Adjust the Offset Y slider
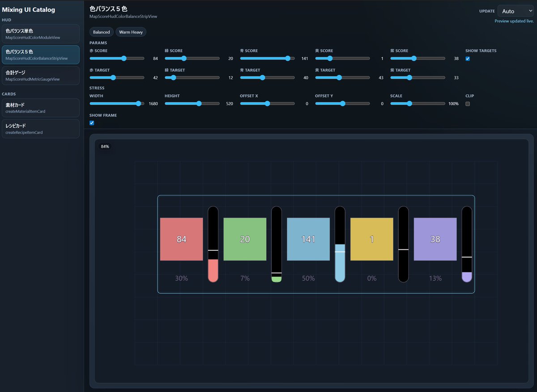The width and height of the screenshot is (537, 392). (x=342, y=104)
